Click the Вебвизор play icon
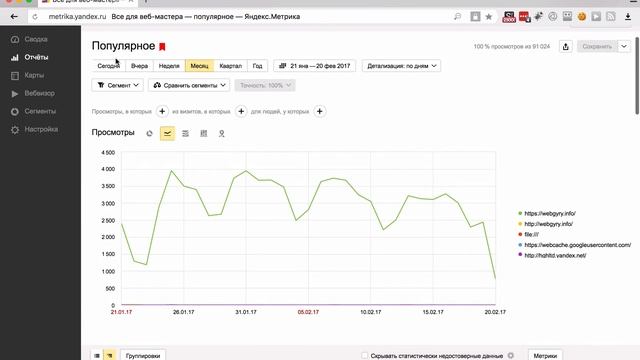Screen dimensions: 640x360 click(x=15, y=93)
